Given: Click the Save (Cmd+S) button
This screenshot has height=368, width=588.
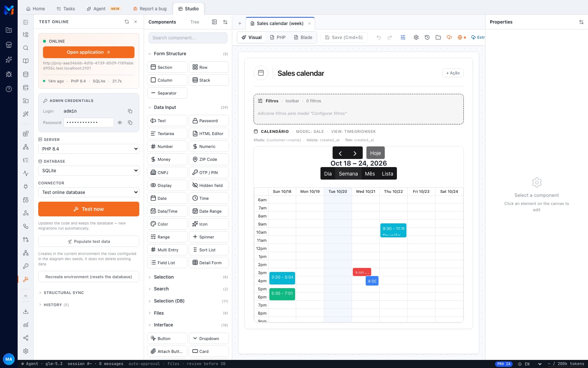Looking at the screenshot, I should [344, 38].
